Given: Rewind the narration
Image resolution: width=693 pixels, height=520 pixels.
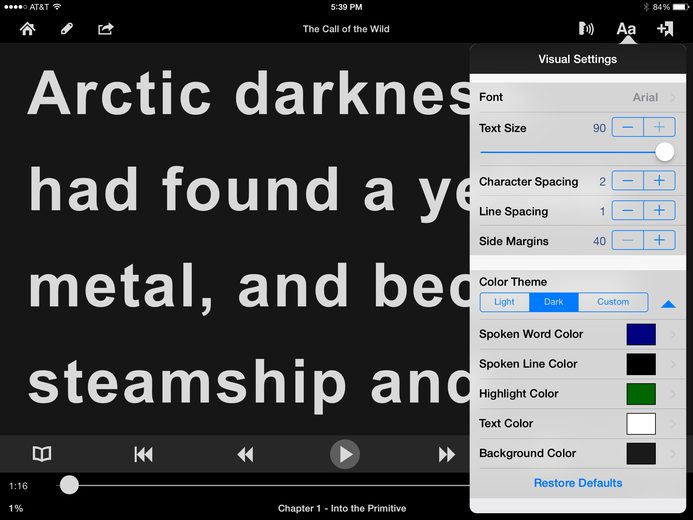Looking at the screenshot, I should click(245, 454).
